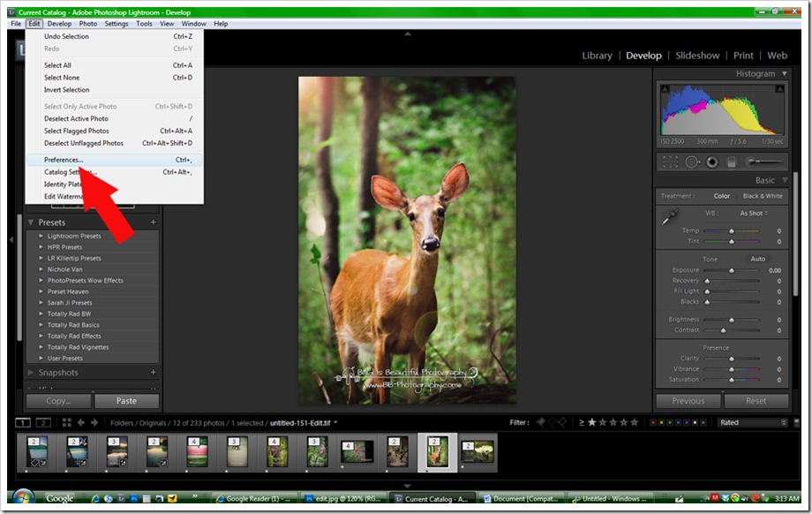
Task: Toggle highlight clipping triangle in histogram
Action: [778, 88]
